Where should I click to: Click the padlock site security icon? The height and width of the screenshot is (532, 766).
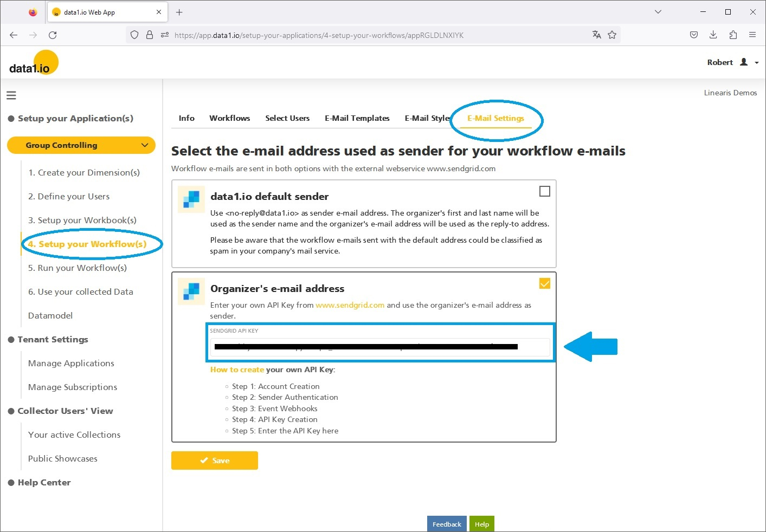(150, 35)
